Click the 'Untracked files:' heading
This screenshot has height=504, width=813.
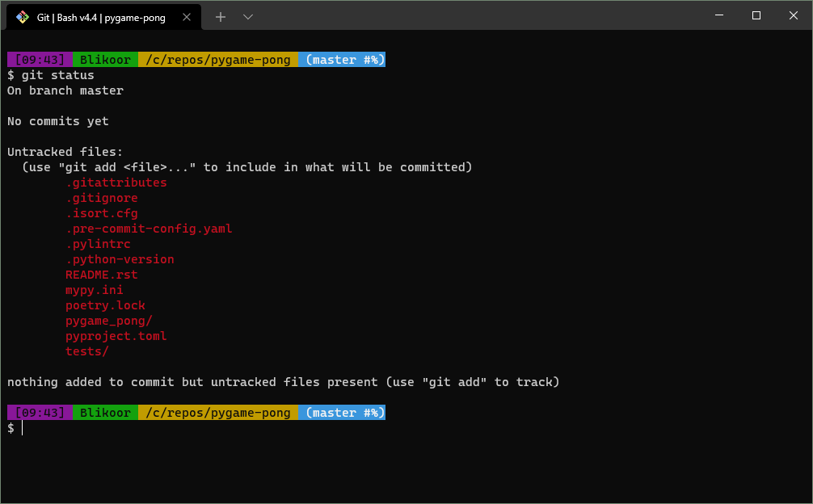coord(65,152)
